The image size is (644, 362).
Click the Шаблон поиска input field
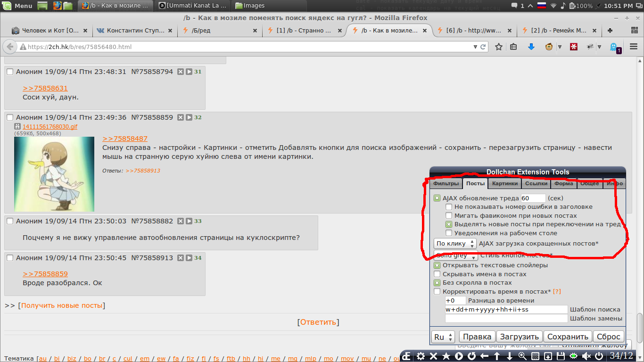point(506,310)
